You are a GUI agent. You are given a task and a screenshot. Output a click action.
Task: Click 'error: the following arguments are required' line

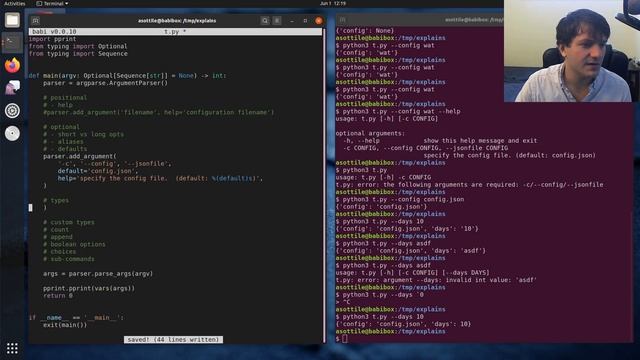point(469,185)
